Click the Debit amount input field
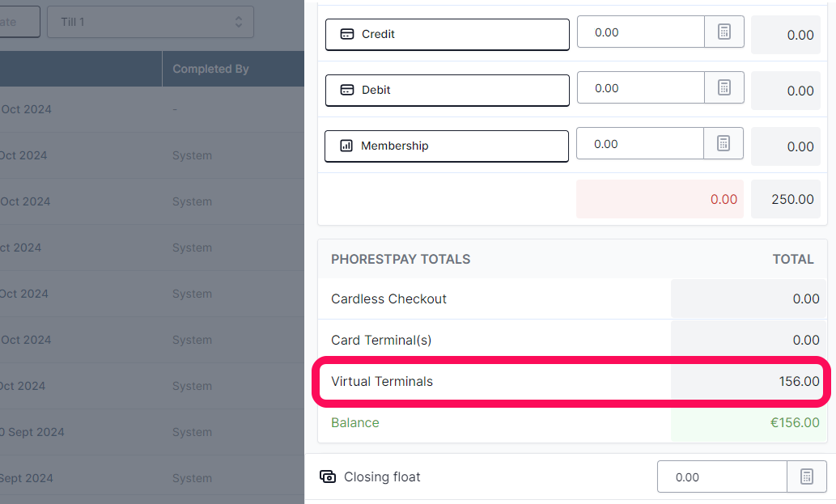 pos(641,88)
